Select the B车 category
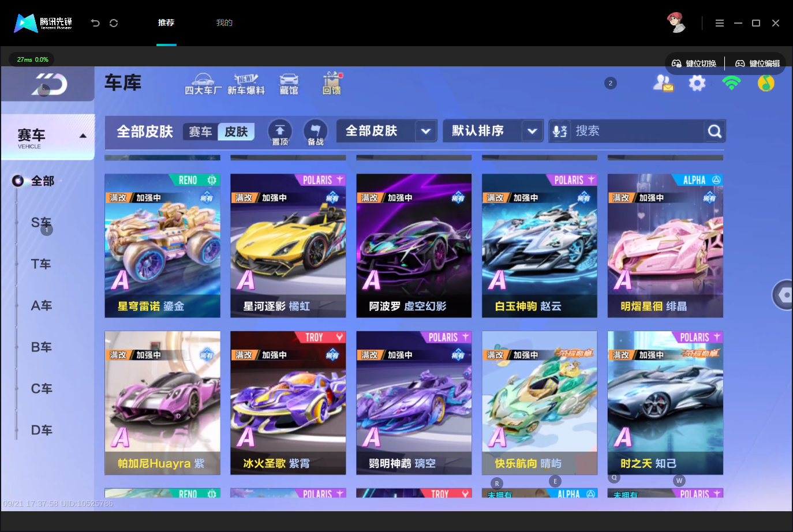Viewport: 793px width, 532px height. click(x=42, y=347)
